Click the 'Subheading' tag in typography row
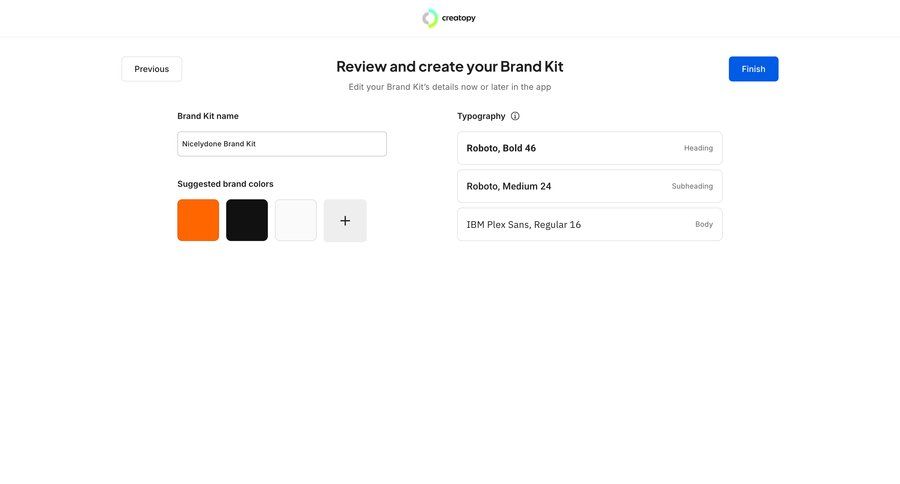900x484 pixels. pyautogui.click(x=692, y=186)
